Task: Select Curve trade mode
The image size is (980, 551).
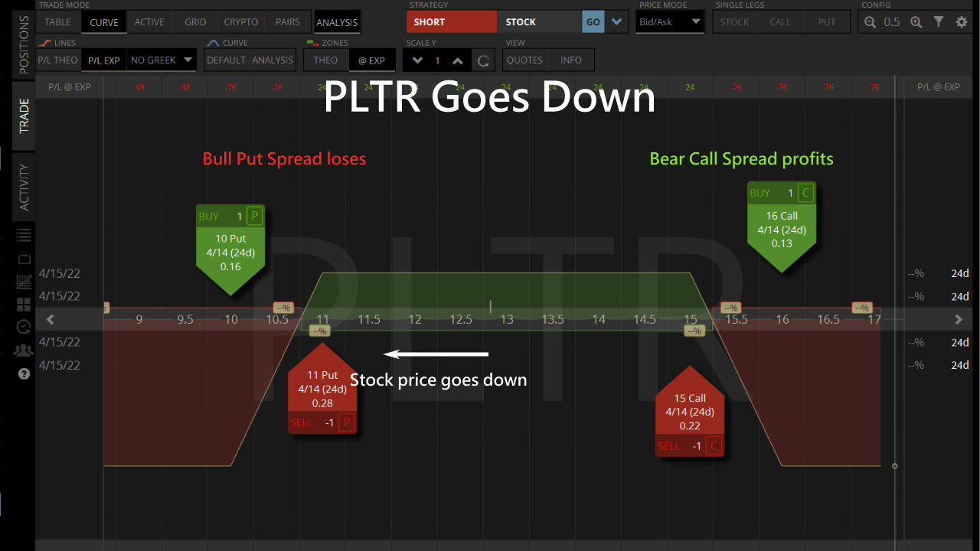Action: tap(104, 22)
